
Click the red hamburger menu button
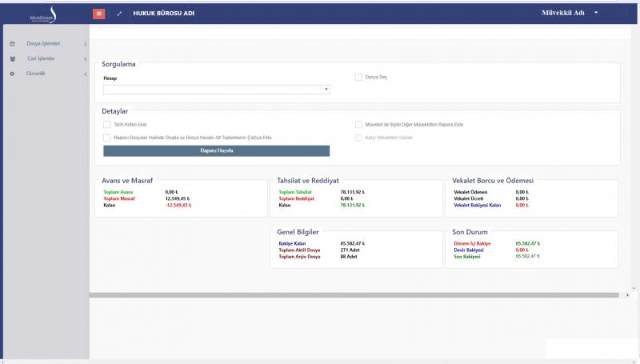(x=99, y=14)
